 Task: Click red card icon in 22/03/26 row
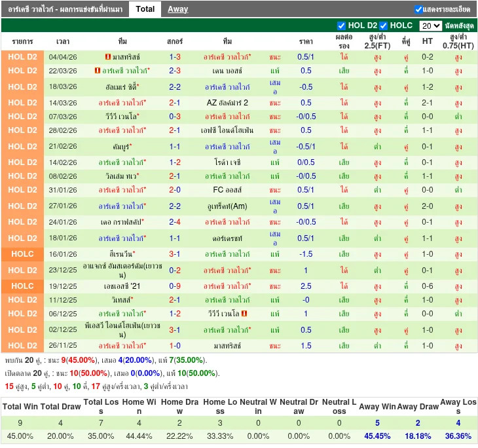click(x=98, y=71)
